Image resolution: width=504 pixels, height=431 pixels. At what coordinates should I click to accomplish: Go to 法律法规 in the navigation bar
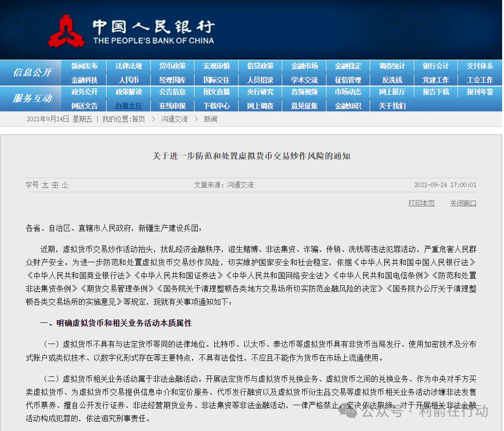129,66
